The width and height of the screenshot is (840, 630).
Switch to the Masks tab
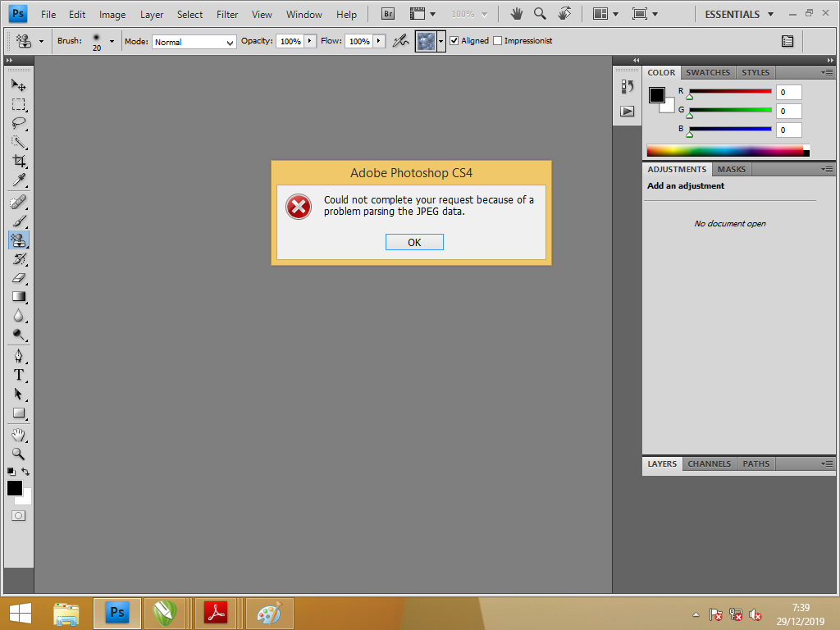point(731,169)
